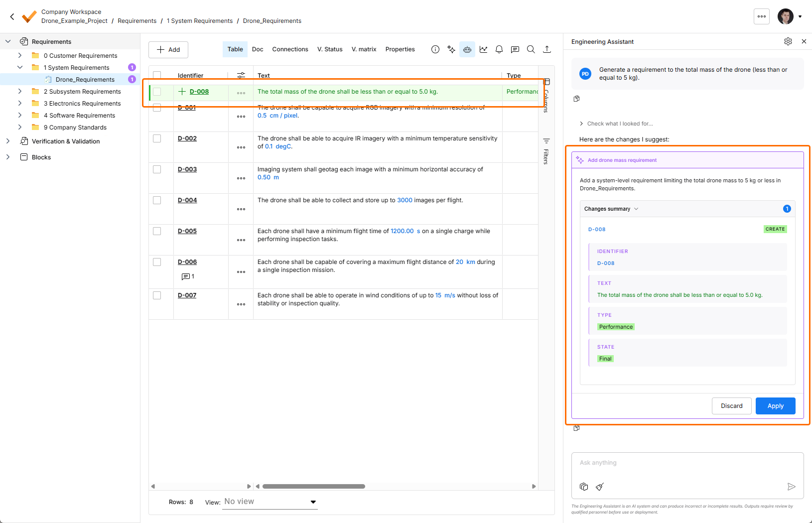Open the Filters side panel
Screen dimensions: 812x523
click(x=546, y=151)
